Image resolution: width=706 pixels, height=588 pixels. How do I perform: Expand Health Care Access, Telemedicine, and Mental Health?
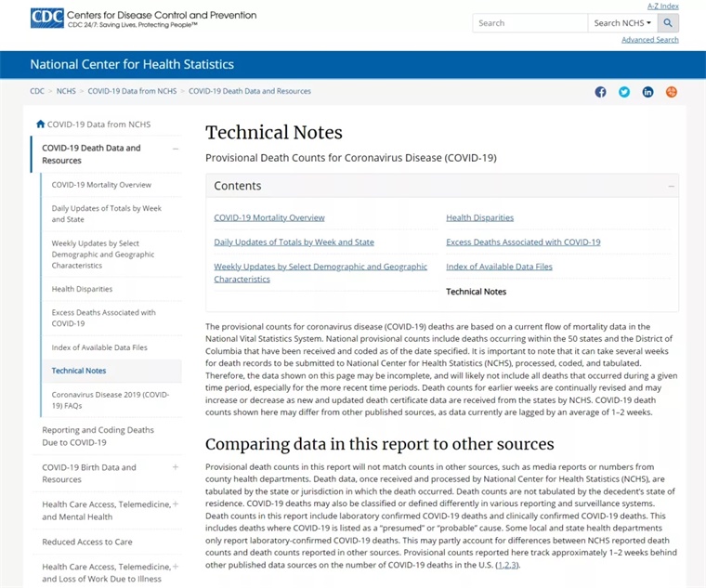[175, 504]
